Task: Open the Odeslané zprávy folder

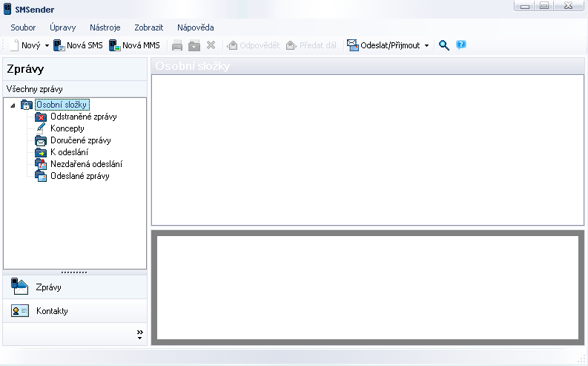Action: tap(79, 176)
